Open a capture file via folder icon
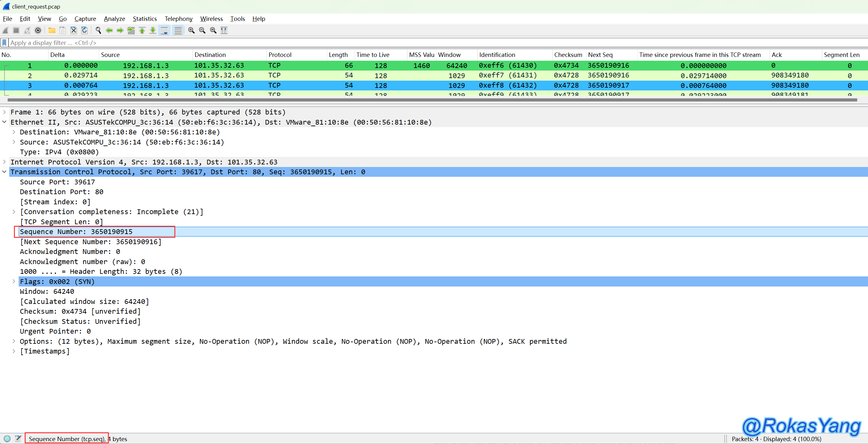Image resolution: width=868 pixels, height=444 pixels. point(52,30)
